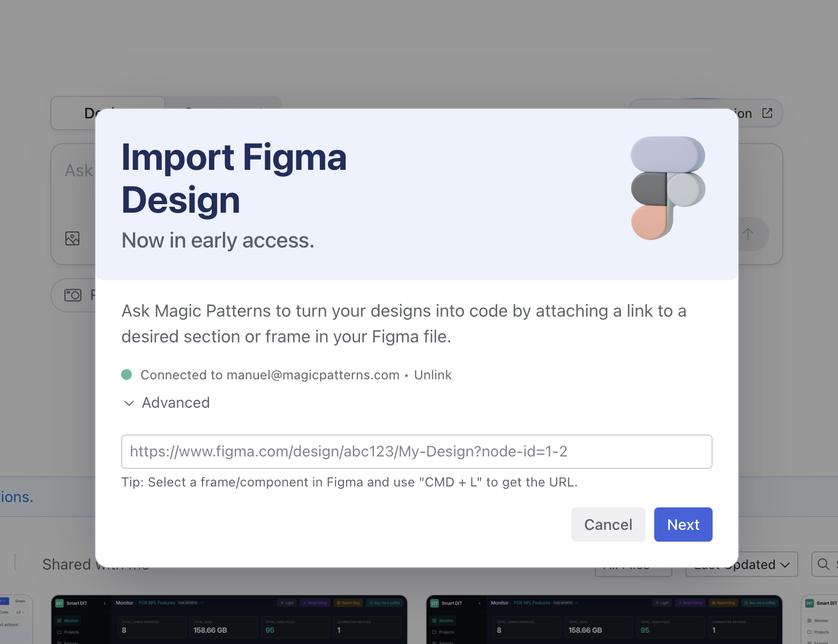This screenshot has height=644, width=838.
Task: Click the camera screenshot icon on the left
Action: pos(73,295)
